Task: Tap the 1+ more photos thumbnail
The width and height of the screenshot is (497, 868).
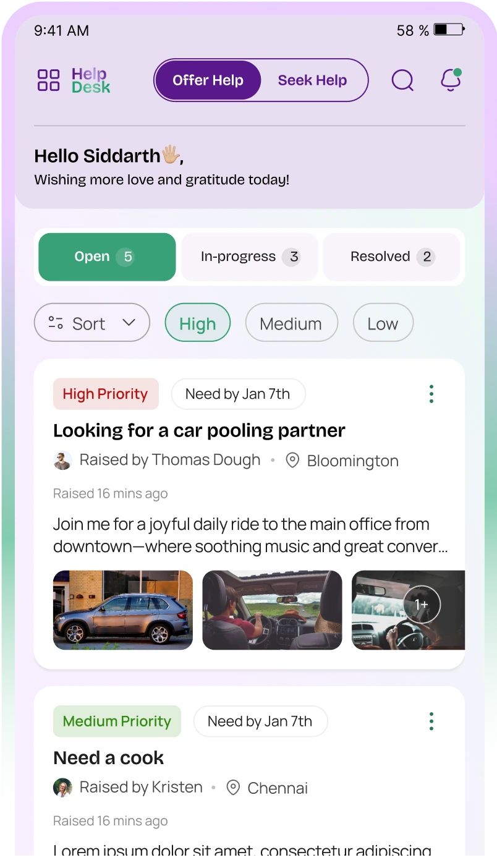Action: 409,610
